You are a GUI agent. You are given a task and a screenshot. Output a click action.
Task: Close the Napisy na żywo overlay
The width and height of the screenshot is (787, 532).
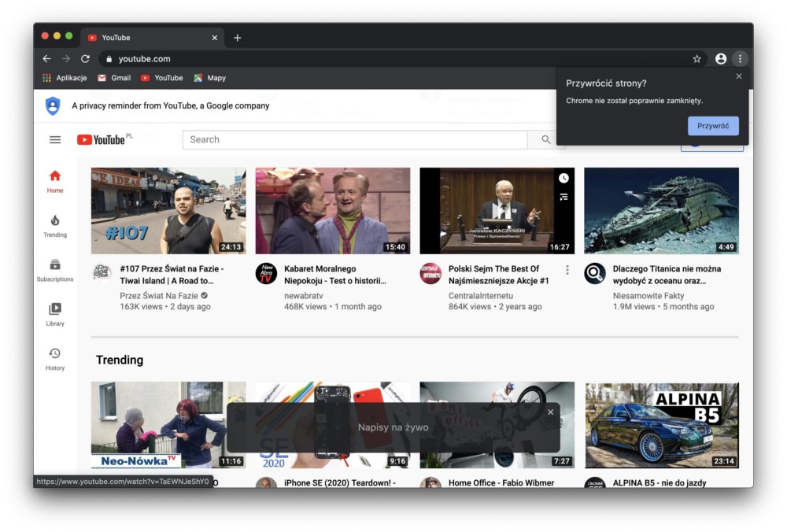(x=551, y=412)
